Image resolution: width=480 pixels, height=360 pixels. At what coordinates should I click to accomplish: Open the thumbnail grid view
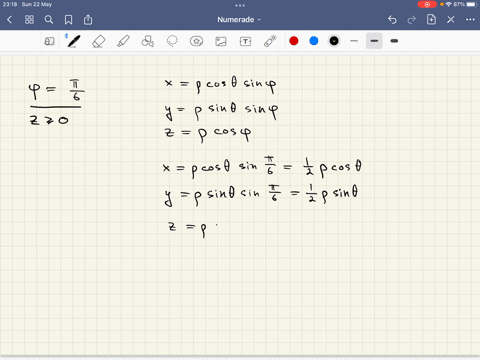click(x=29, y=20)
